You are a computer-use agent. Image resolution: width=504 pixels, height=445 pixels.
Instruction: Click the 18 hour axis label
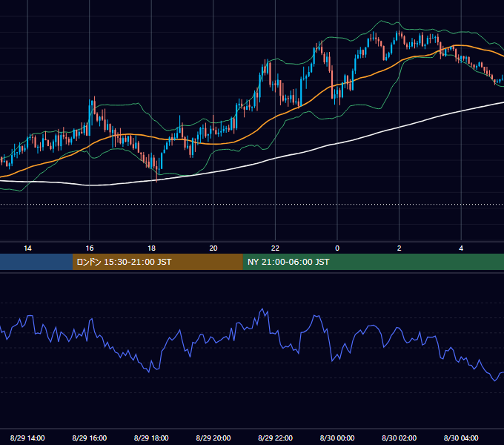click(151, 248)
